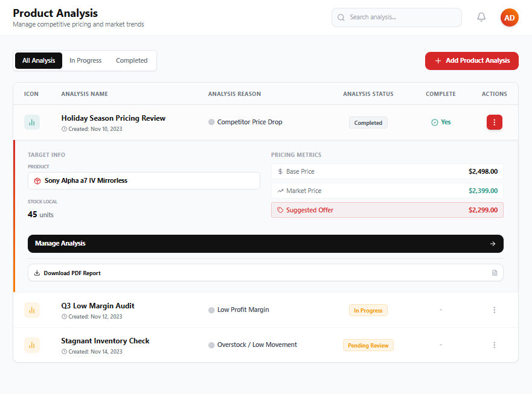The image size is (532, 394).
Task: Switch to the In Progress tab
Action: tap(86, 61)
